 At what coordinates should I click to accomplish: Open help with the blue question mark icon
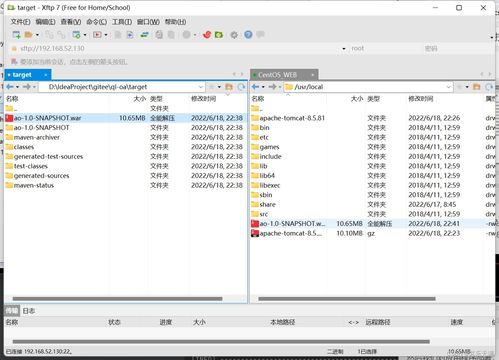(248, 35)
